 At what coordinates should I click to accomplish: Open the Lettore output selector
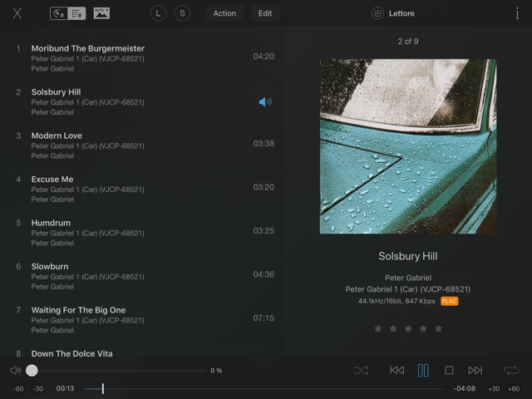(393, 13)
